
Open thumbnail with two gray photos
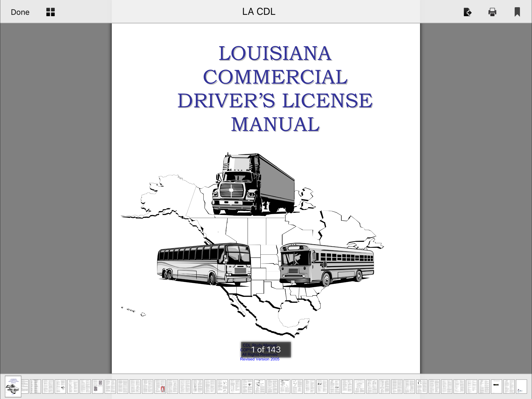click(x=98, y=387)
